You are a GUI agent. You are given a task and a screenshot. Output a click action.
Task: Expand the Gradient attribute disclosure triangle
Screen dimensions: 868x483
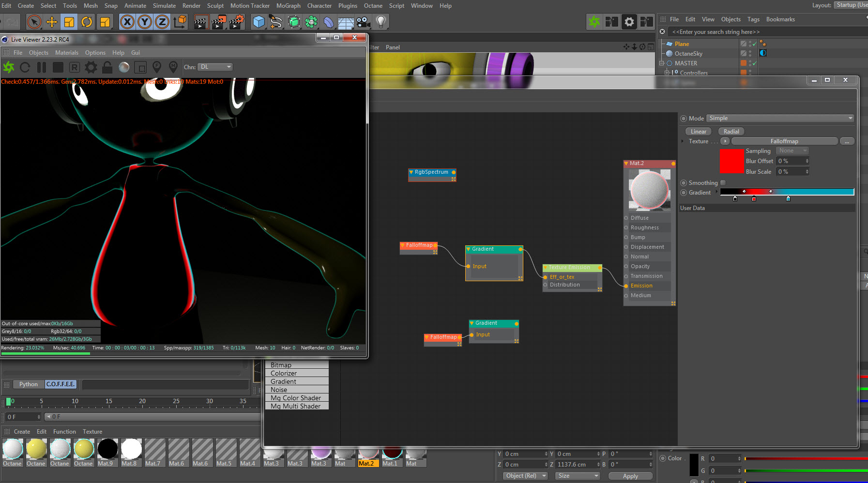[716, 192]
